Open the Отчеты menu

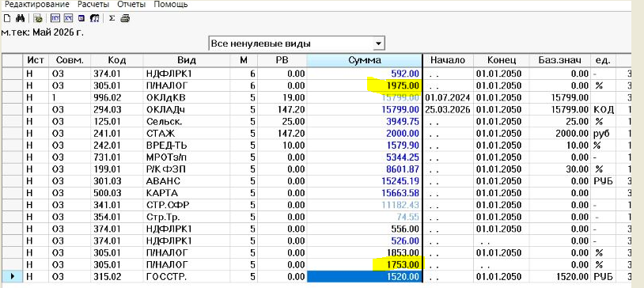click(x=131, y=5)
